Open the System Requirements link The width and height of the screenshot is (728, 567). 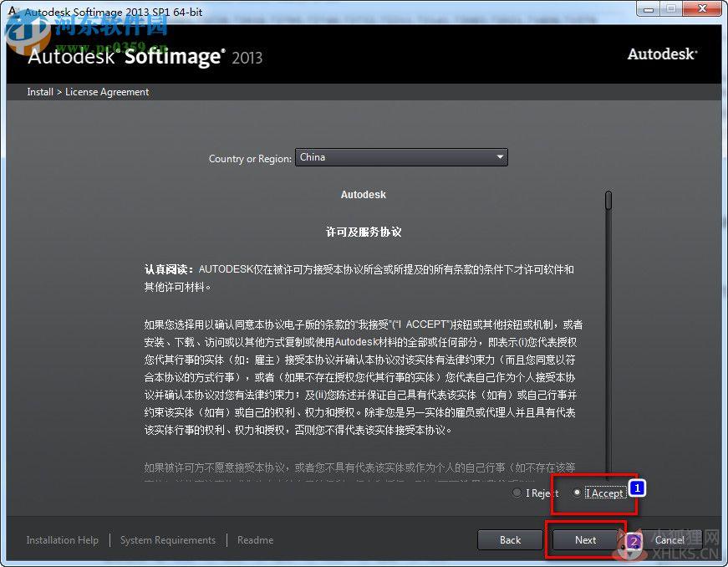point(168,540)
